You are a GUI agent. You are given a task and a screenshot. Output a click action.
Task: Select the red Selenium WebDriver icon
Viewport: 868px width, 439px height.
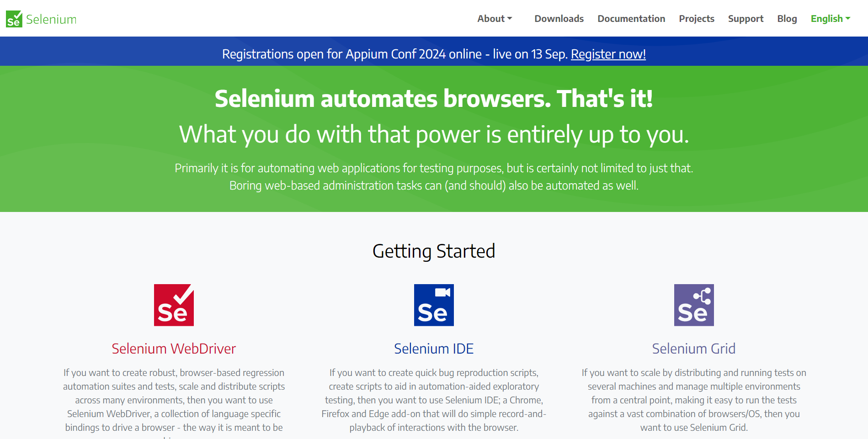[x=174, y=304]
